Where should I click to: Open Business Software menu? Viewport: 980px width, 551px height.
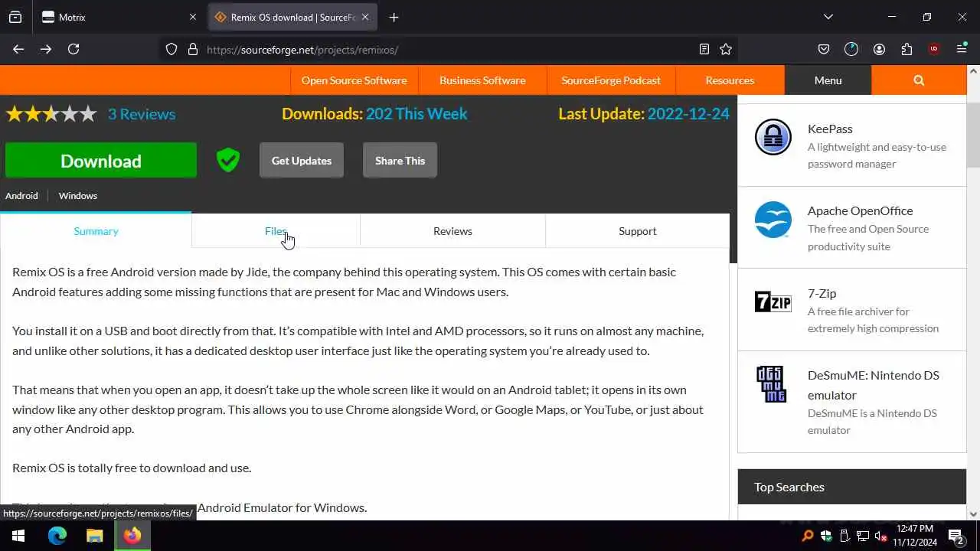482,80
